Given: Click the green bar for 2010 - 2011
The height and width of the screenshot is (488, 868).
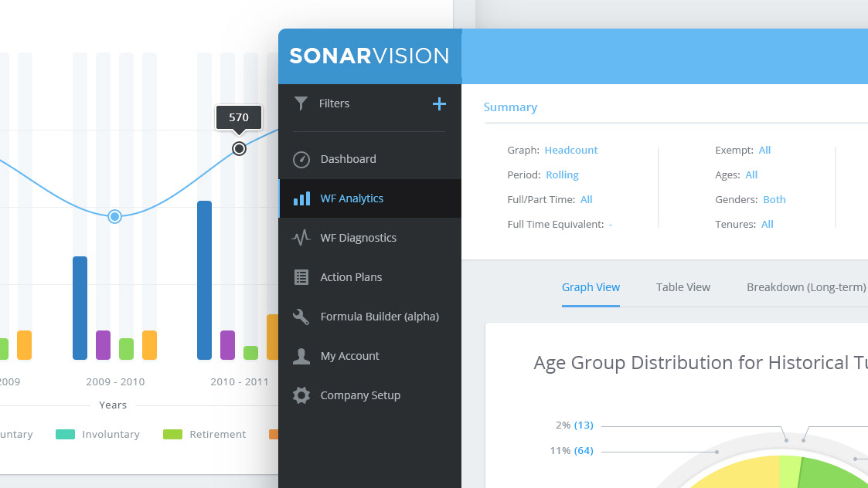Looking at the screenshot, I should pos(250,352).
